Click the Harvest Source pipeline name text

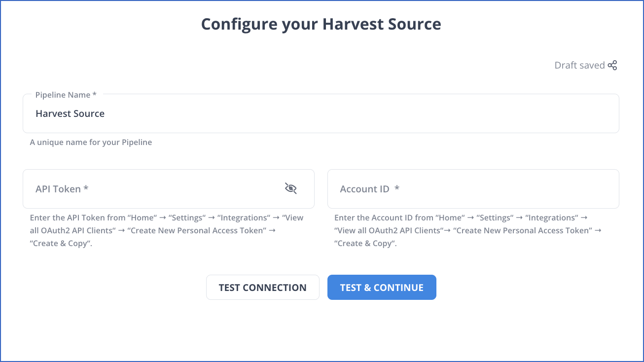(x=70, y=113)
